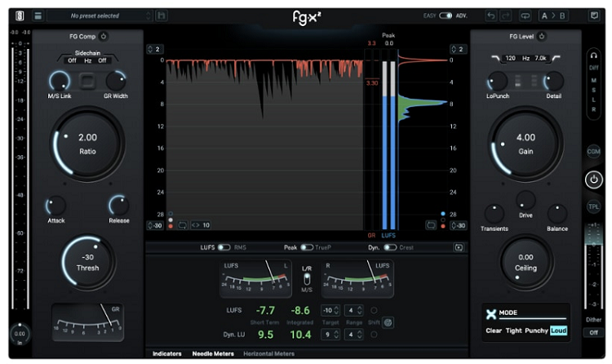Click sidechain Hz label
The image size is (612, 364).
tap(88, 60)
